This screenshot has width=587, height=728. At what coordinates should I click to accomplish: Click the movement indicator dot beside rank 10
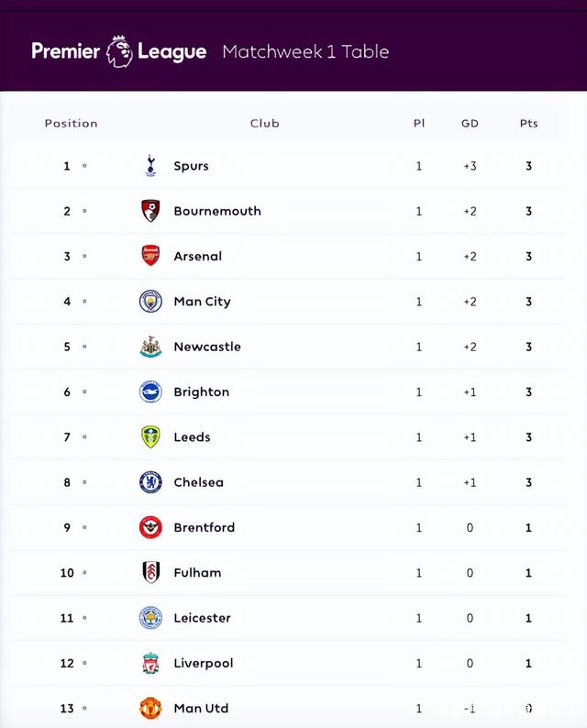84,572
